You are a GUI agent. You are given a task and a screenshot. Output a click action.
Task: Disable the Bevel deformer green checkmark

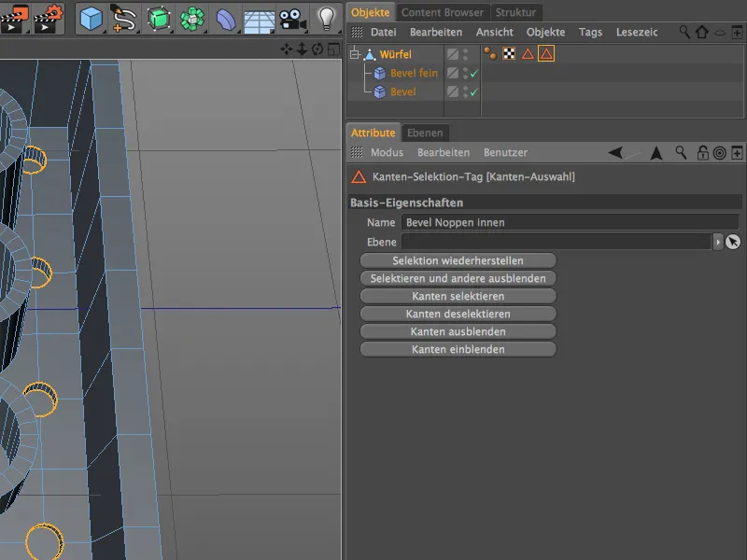point(474,91)
